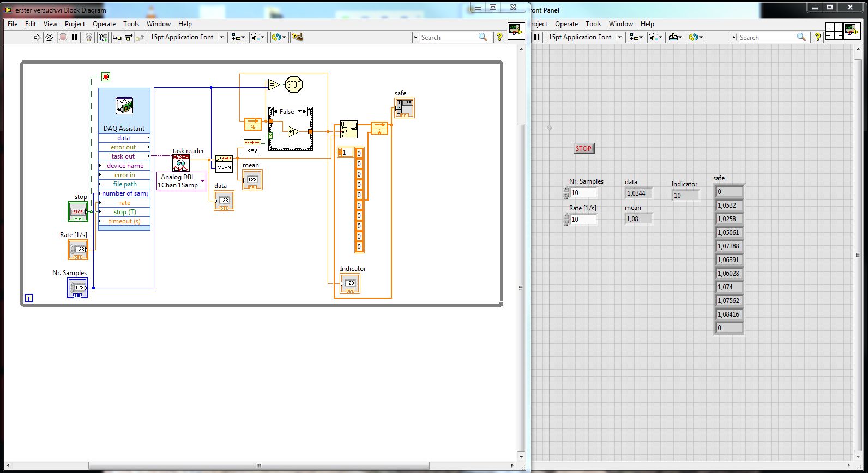This screenshot has height=473, width=868.
Task: Toggle Pause in the Front Panel toolbar
Action: tap(537, 37)
